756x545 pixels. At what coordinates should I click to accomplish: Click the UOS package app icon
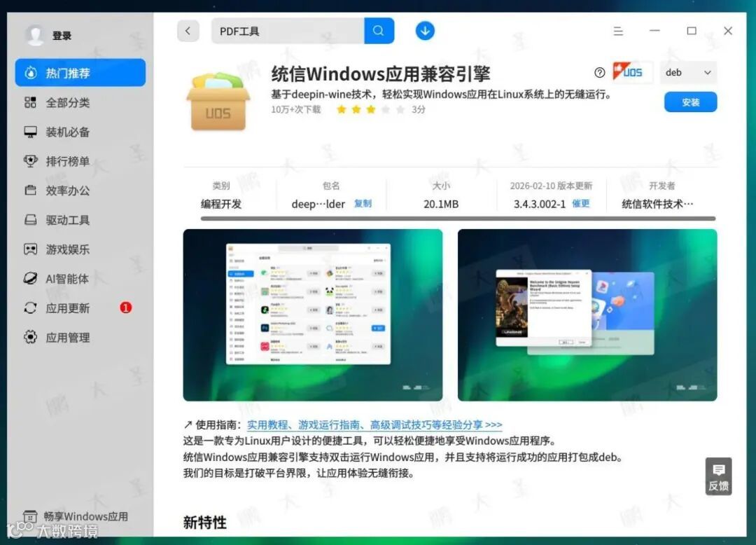coord(218,102)
